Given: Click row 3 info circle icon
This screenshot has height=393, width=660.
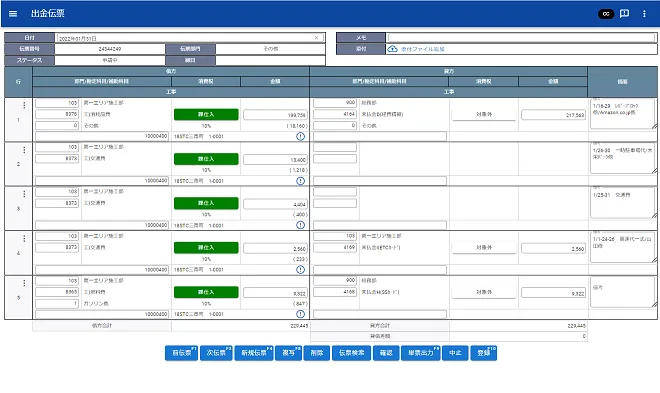Looking at the screenshot, I should [x=300, y=225].
